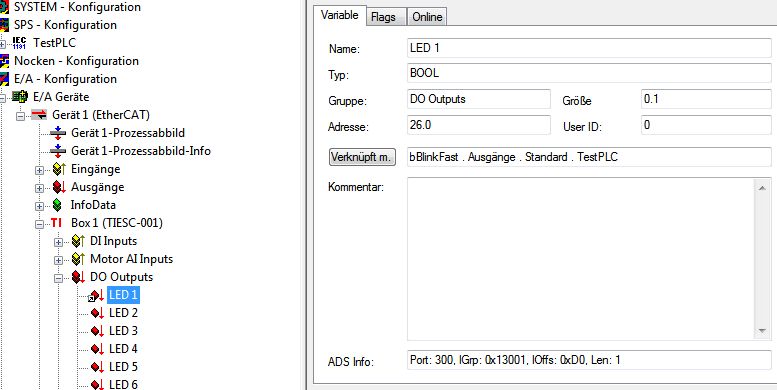Select the LED 4 tree item
Screen dimensions: 777x390
pyautogui.click(x=123, y=349)
